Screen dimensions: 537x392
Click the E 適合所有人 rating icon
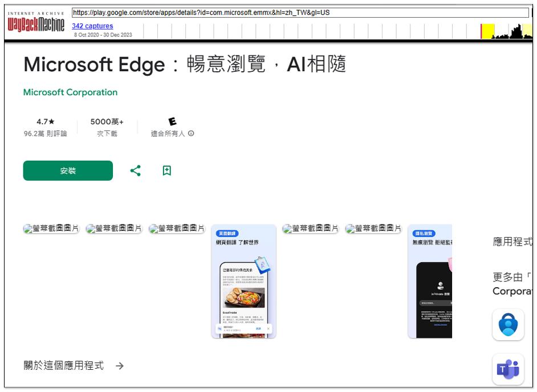point(172,120)
